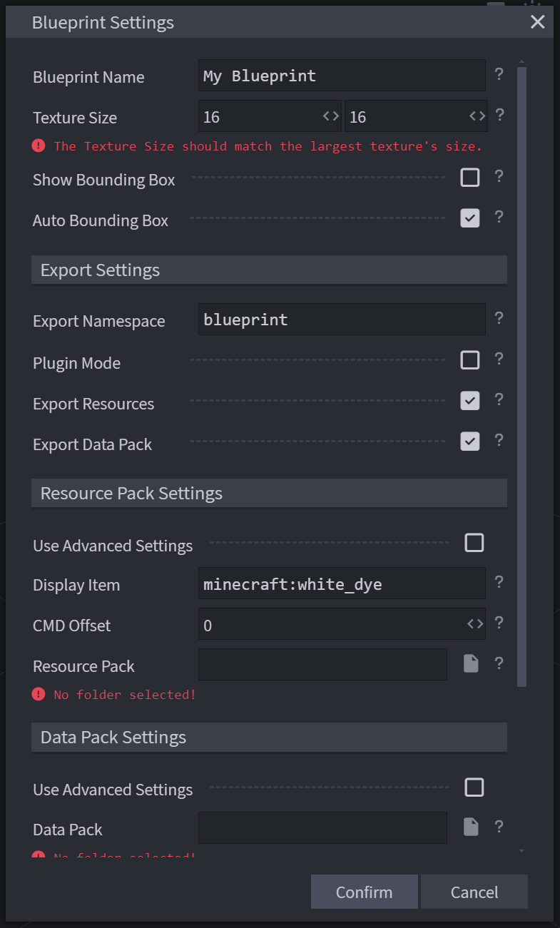
Task: Click the first Texture Size value field
Action: (x=270, y=116)
